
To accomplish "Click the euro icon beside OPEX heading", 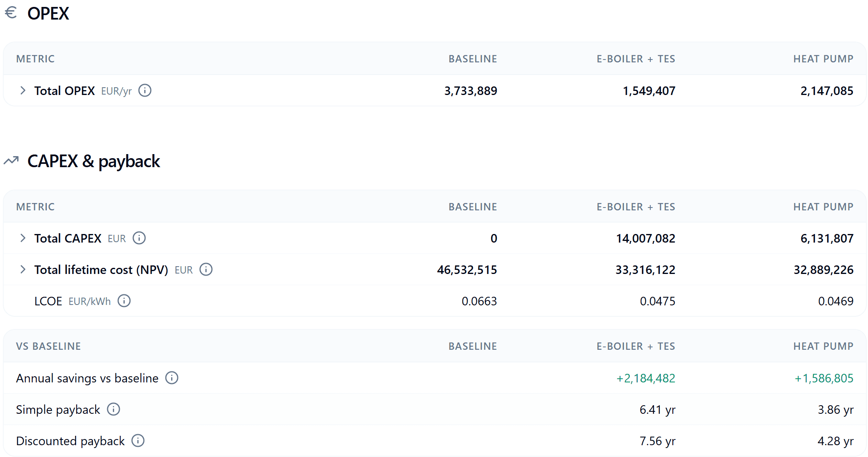I will coord(11,13).
